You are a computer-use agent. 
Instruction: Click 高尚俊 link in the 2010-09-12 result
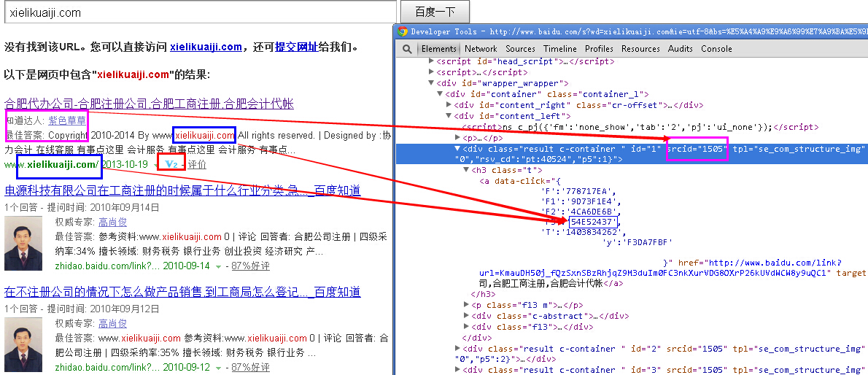pyautogui.click(x=112, y=323)
